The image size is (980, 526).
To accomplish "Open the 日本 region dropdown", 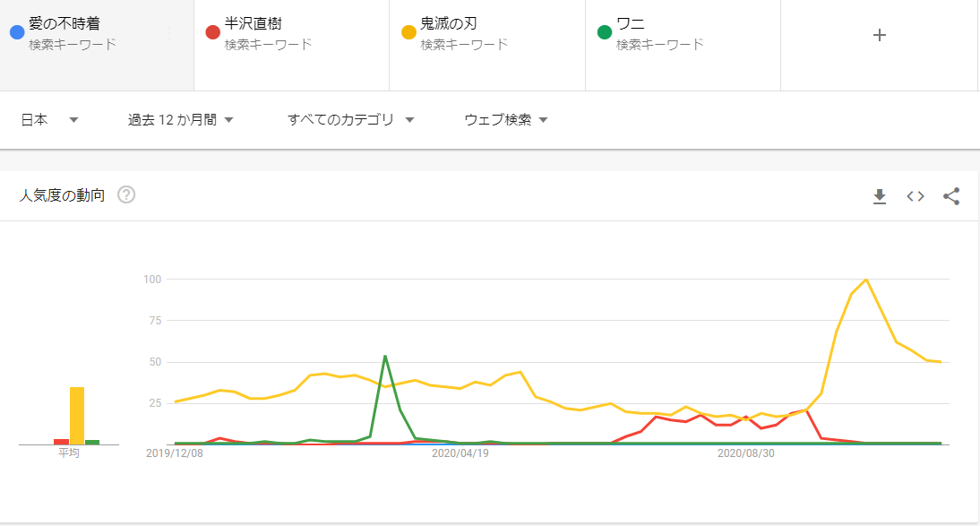I will coord(49,120).
